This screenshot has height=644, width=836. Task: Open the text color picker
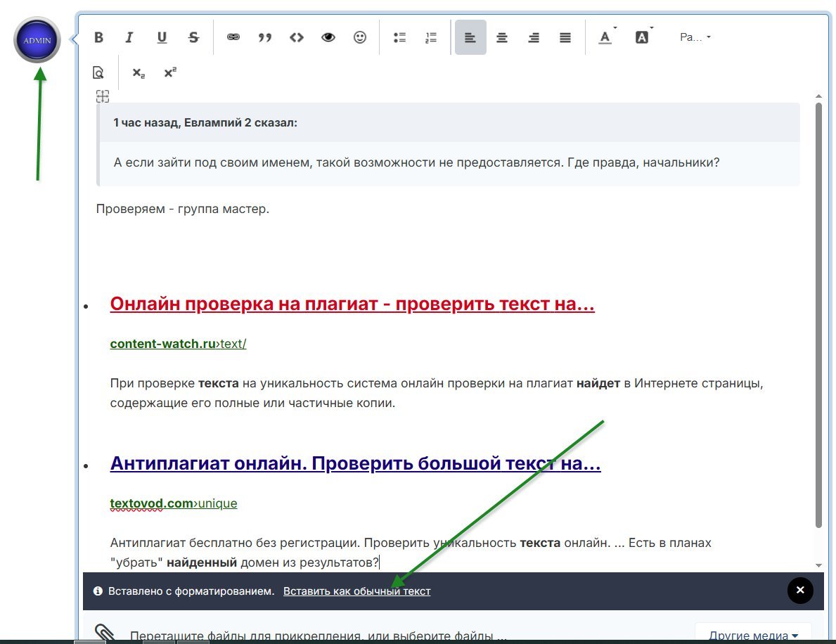(606, 37)
